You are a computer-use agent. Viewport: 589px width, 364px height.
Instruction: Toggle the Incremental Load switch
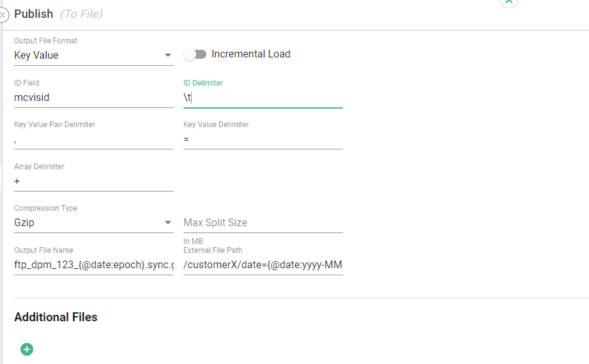pyautogui.click(x=195, y=54)
